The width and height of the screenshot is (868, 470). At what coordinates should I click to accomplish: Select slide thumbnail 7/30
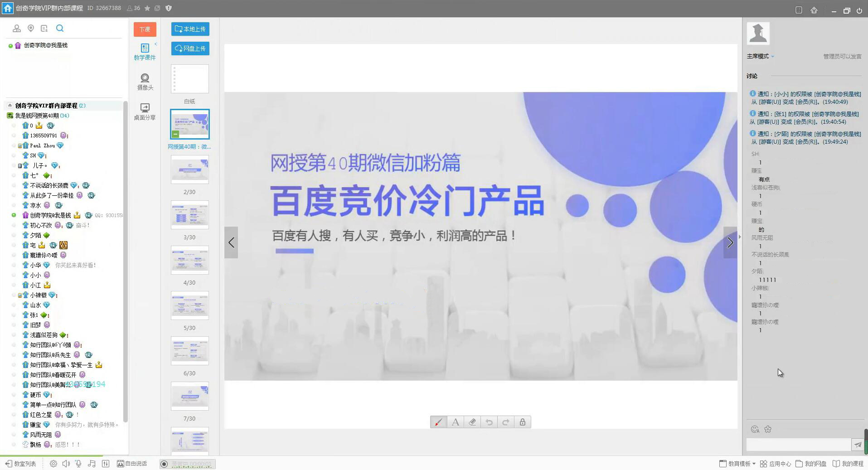pos(189,396)
